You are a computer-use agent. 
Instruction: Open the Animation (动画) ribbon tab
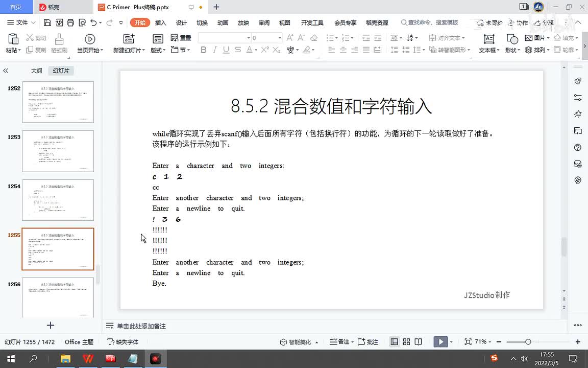click(223, 22)
